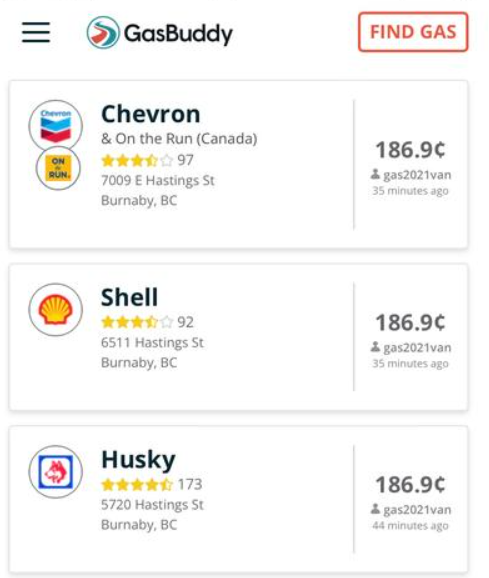Click the GasBuddy logo icon
The width and height of the screenshot is (489, 578).
click(x=103, y=32)
